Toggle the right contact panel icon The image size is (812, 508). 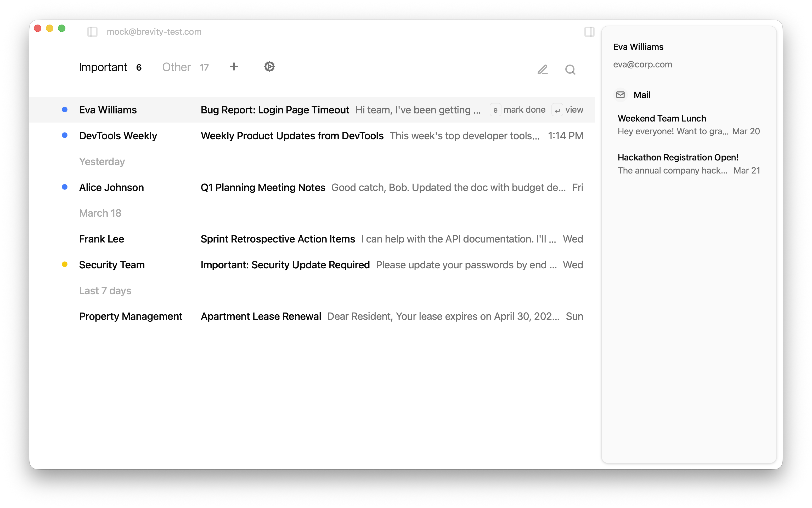coord(589,32)
